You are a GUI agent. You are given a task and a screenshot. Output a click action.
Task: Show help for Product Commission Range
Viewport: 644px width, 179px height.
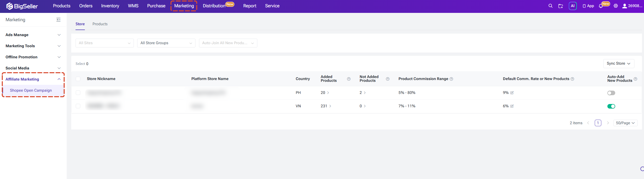coord(451,79)
